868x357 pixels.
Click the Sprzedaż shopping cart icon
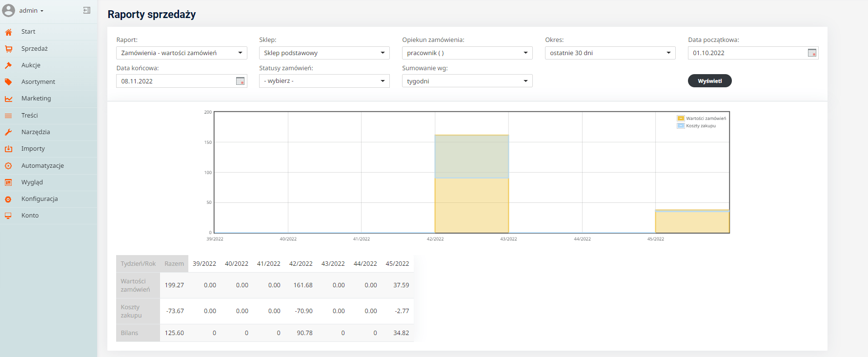tap(8, 49)
